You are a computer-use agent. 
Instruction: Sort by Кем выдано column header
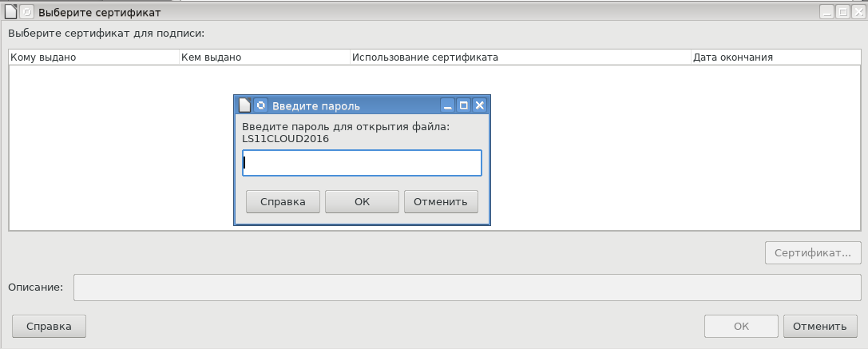264,57
